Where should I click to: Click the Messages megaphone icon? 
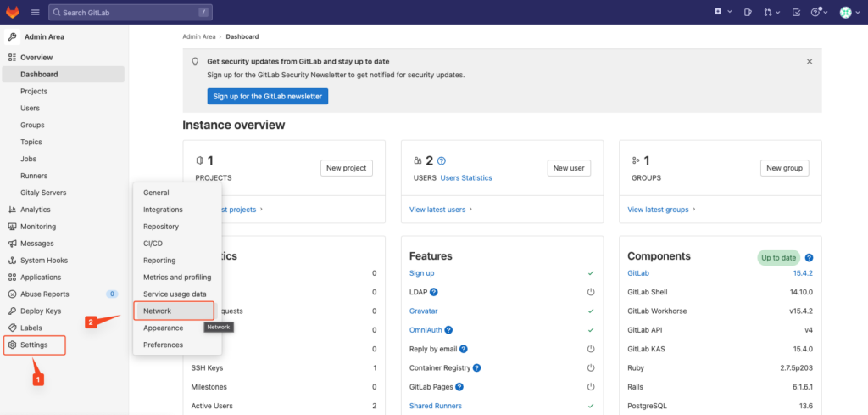tap(12, 244)
